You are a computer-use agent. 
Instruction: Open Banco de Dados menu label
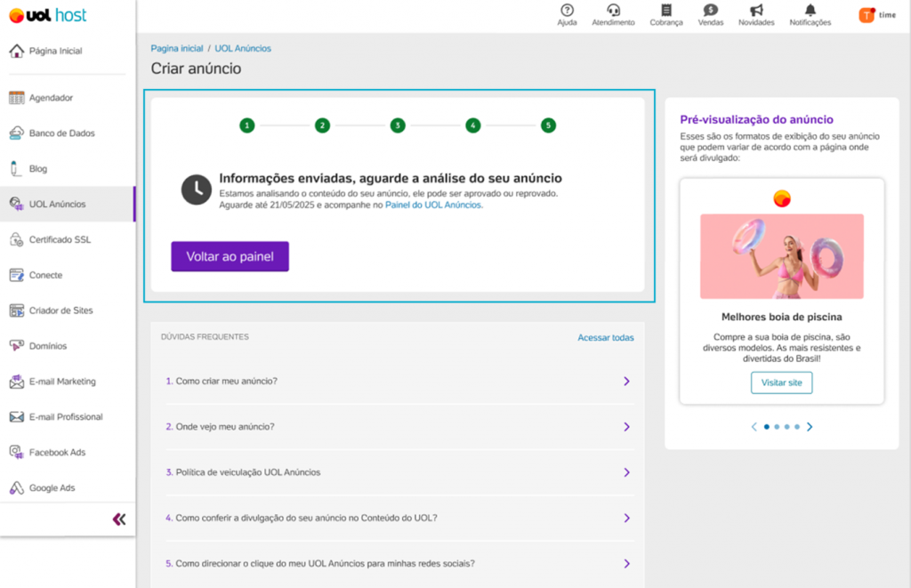pyautogui.click(x=61, y=133)
